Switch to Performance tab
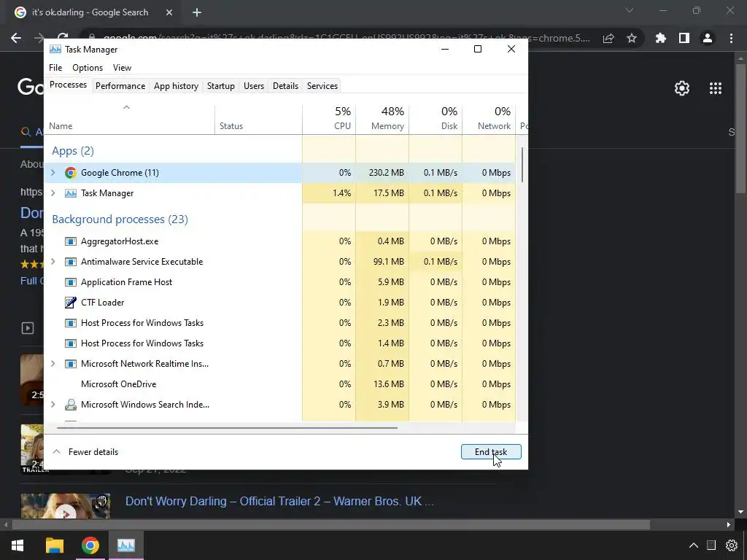Screen dimensions: 747x560 (120, 86)
